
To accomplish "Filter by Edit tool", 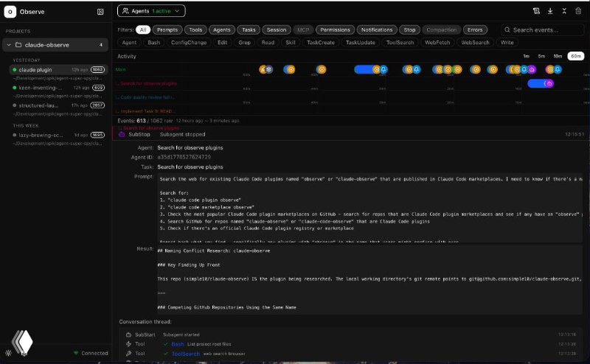I will coord(223,43).
